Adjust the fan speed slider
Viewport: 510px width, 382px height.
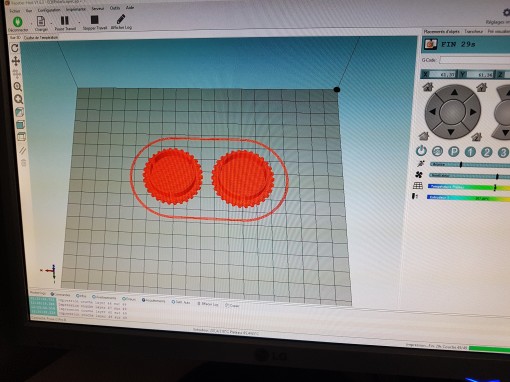(469, 176)
